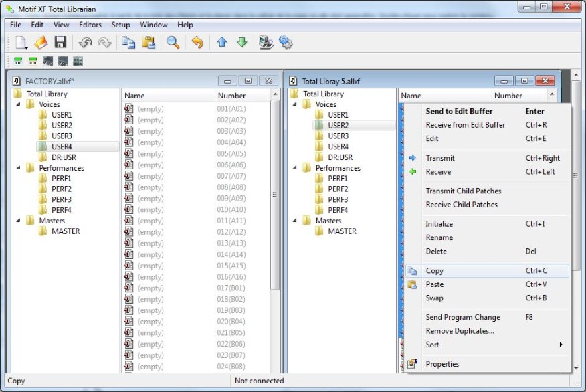The width and height of the screenshot is (586, 392).
Task: Collapse Performances folder in Total Libray 5 window
Action: (295, 168)
